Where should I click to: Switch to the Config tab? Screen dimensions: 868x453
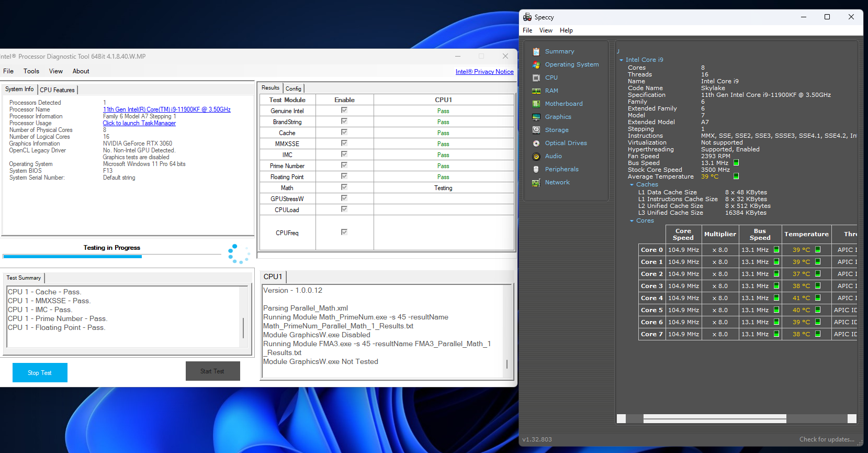pos(293,89)
